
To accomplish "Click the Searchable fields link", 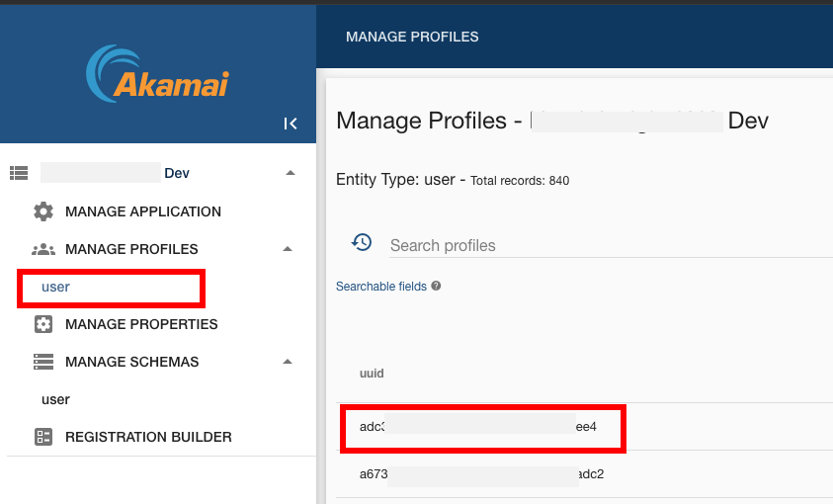I will [x=381, y=287].
